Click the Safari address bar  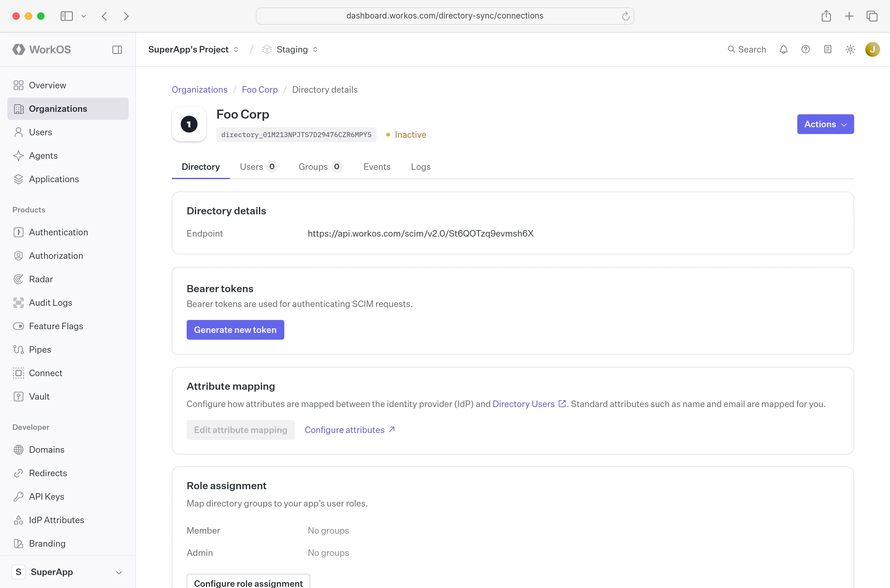pyautogui.click(x=445, y=16)
